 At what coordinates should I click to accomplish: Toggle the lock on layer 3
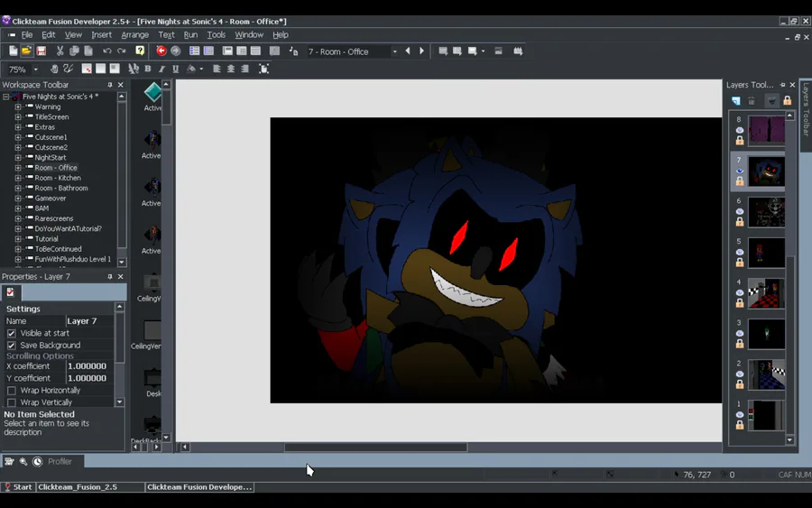740,343
